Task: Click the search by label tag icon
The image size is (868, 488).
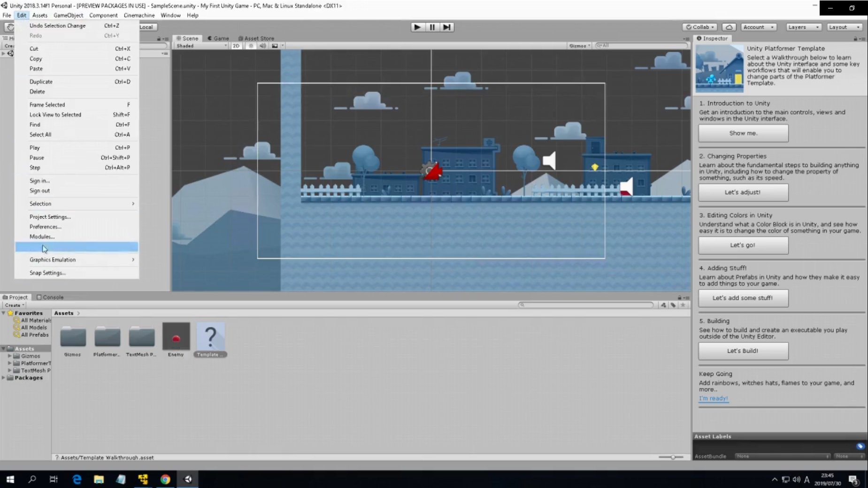Action: pos(673,305)
